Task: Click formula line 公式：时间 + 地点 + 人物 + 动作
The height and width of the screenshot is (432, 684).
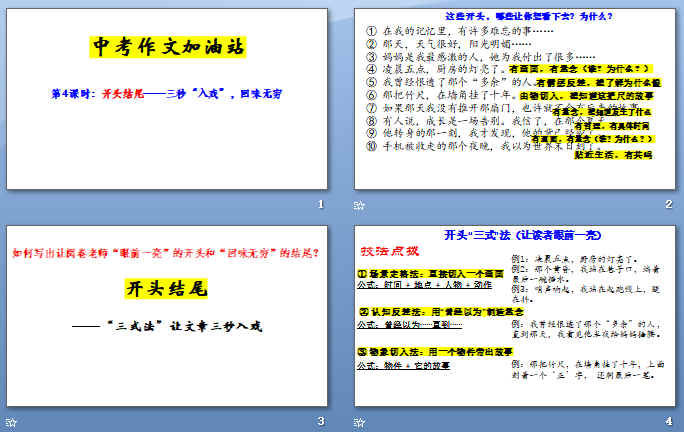Action: click(x=424, y=285)
